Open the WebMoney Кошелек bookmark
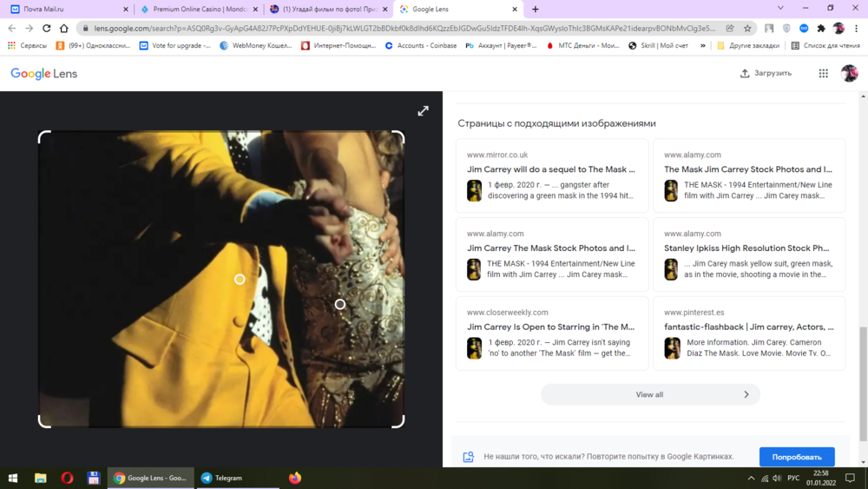The width and height of the screenshot is (868, 489). tap(256, 45)
